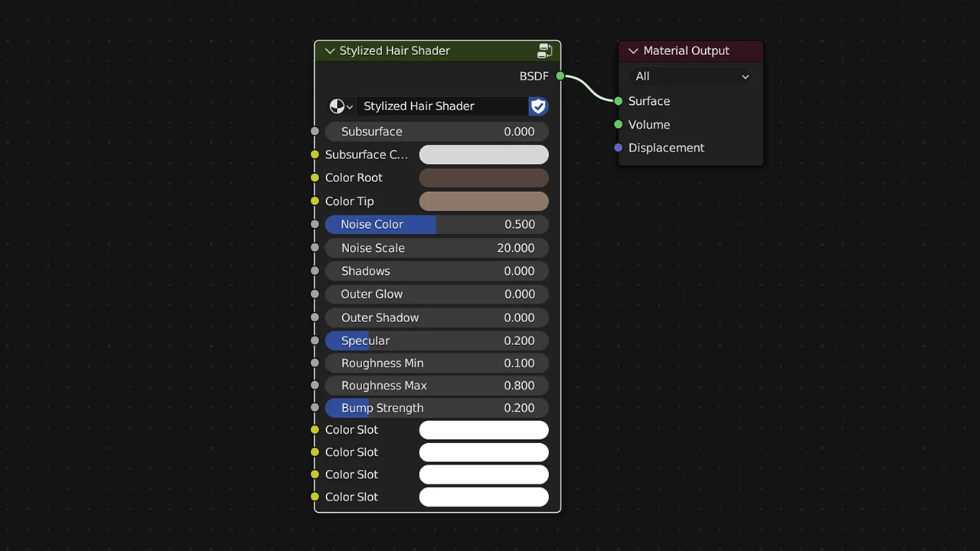Image resolution: width=980 pixels, height=551 pixels.
Task: Click the Color Root input socket
Action: [315, 178]
